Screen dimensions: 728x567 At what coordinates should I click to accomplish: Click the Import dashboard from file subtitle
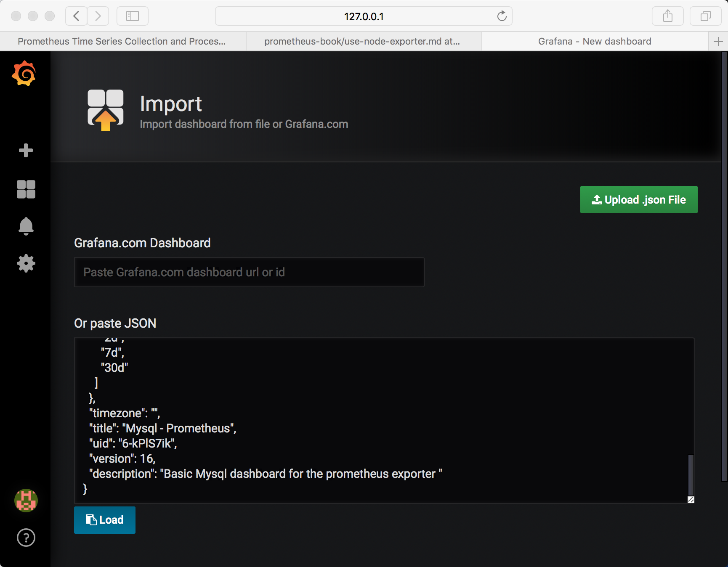pyautogui.click(x=244, y=124)
